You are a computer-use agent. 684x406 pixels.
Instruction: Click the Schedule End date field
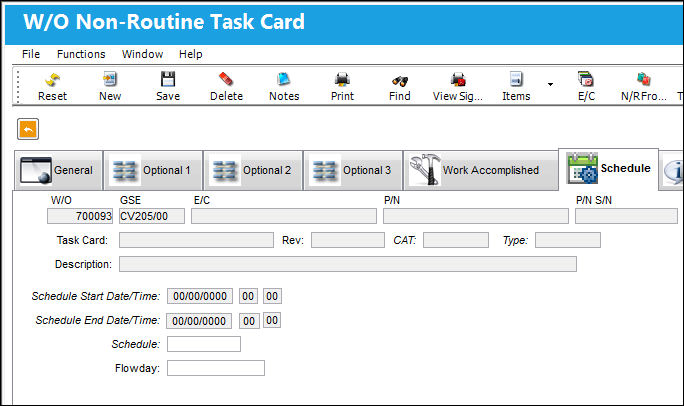[199, 321]
